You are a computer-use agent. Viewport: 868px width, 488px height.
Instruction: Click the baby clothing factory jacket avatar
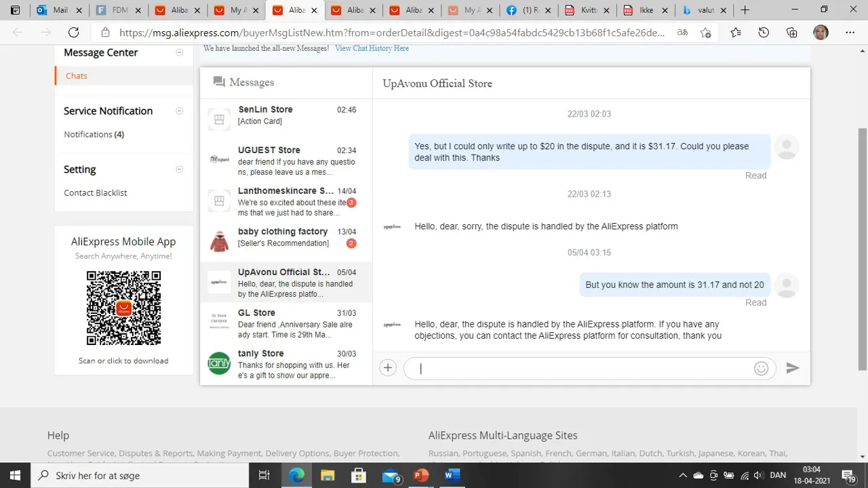coord(219,241)
